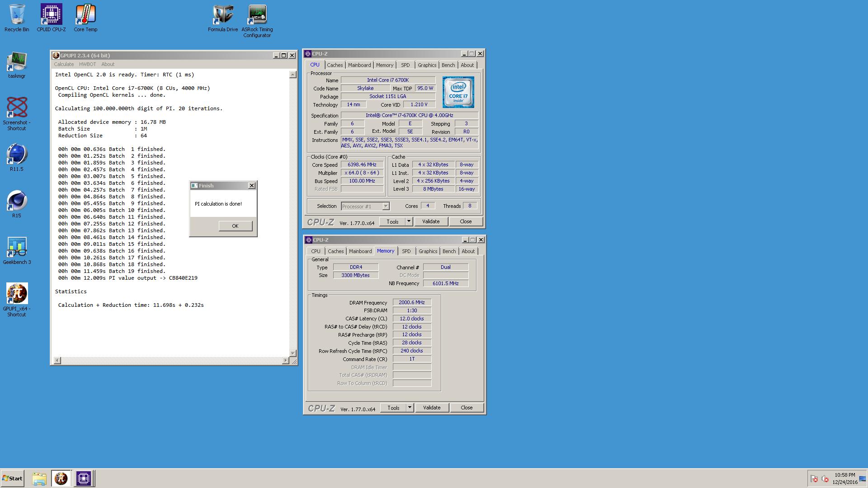Switch to Caches tab in upper CPU-Z
The height and width of the screenshot is (488, 868).
point(335,65)
